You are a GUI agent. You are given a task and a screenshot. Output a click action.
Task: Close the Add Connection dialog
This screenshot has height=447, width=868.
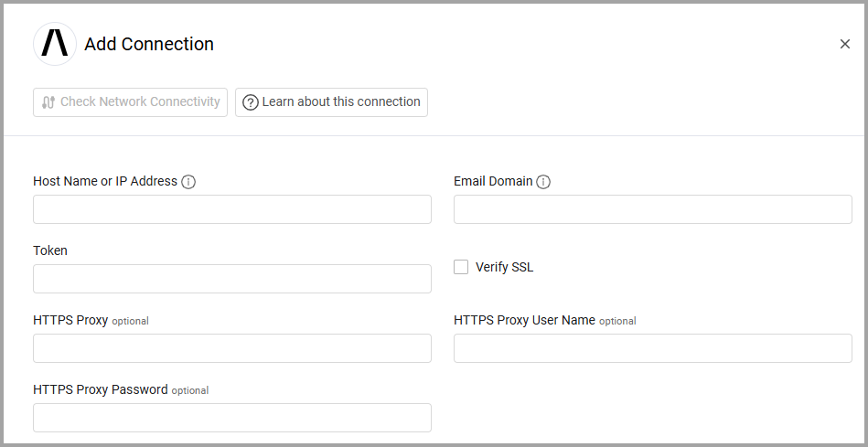pos(844,44)
